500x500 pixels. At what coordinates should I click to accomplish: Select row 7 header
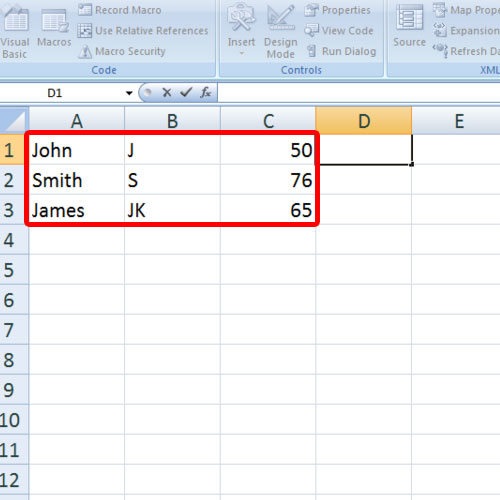[14, 330]
